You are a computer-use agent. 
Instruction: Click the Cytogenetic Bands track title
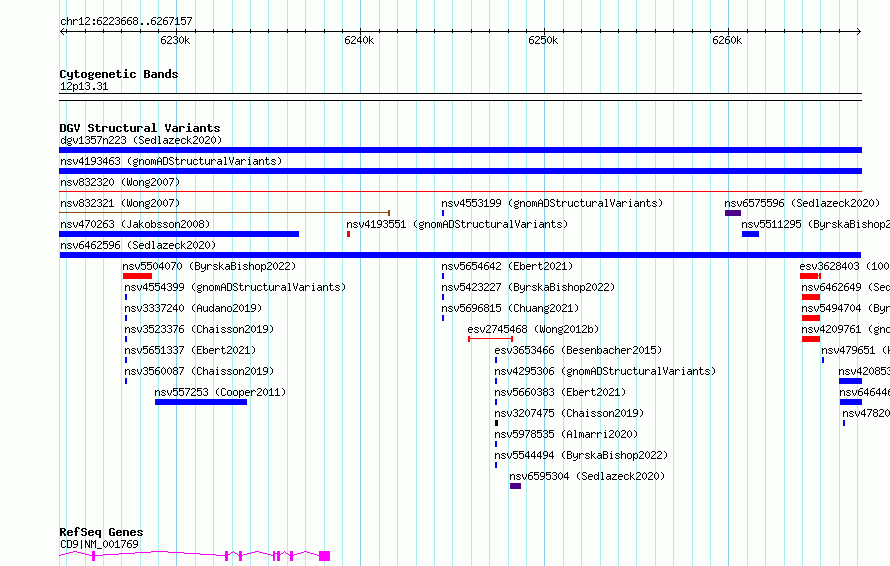(x=119, y=74)
